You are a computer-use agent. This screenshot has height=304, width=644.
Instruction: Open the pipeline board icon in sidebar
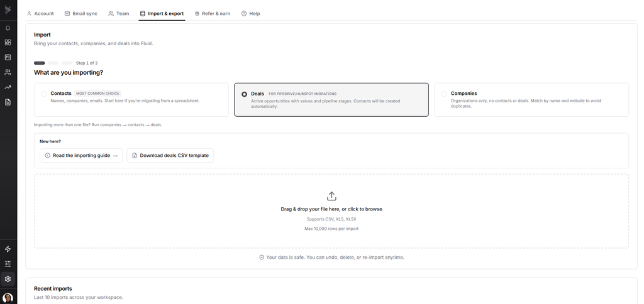pos(8,57)
